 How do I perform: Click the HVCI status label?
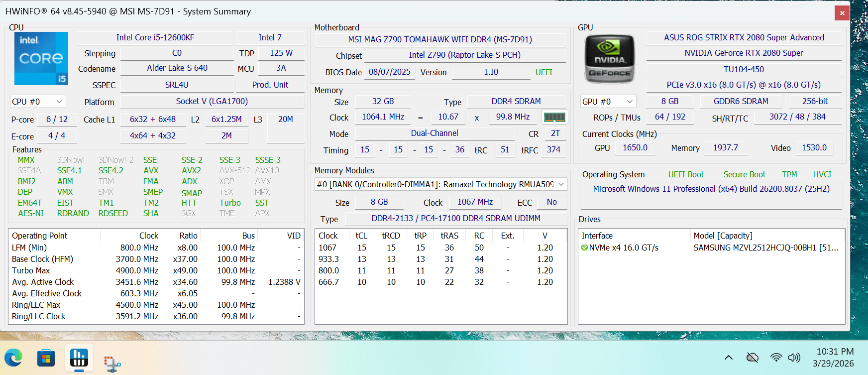[822, 174]
